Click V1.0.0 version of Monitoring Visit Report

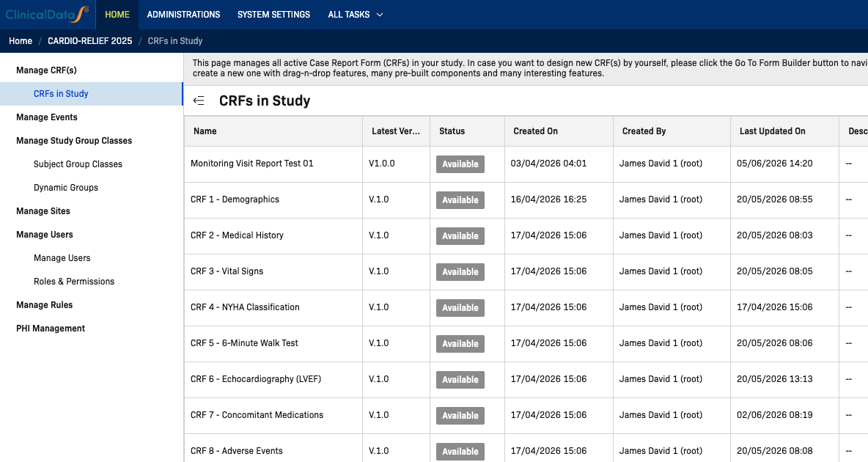381,164
